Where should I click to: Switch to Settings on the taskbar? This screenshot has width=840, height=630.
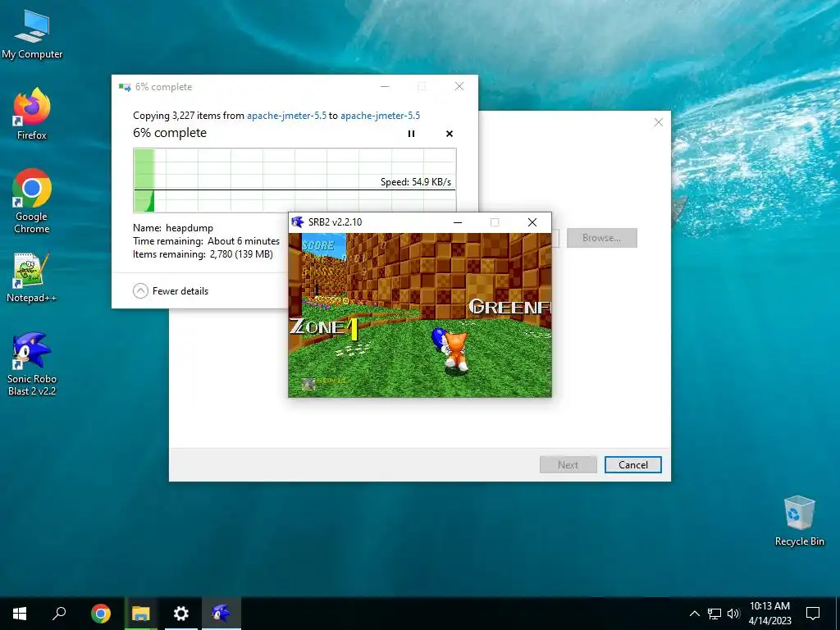(181, 614)
